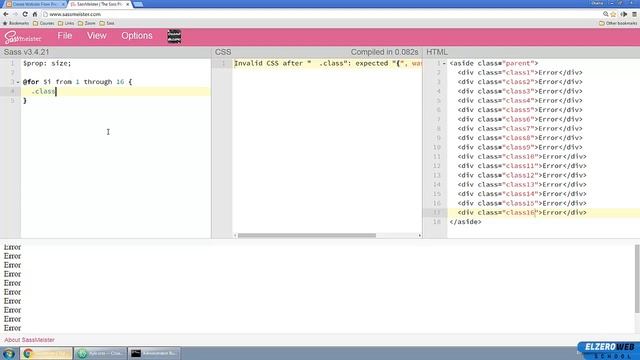
Task: Open the Links bookmark folder
Action: 66,23
